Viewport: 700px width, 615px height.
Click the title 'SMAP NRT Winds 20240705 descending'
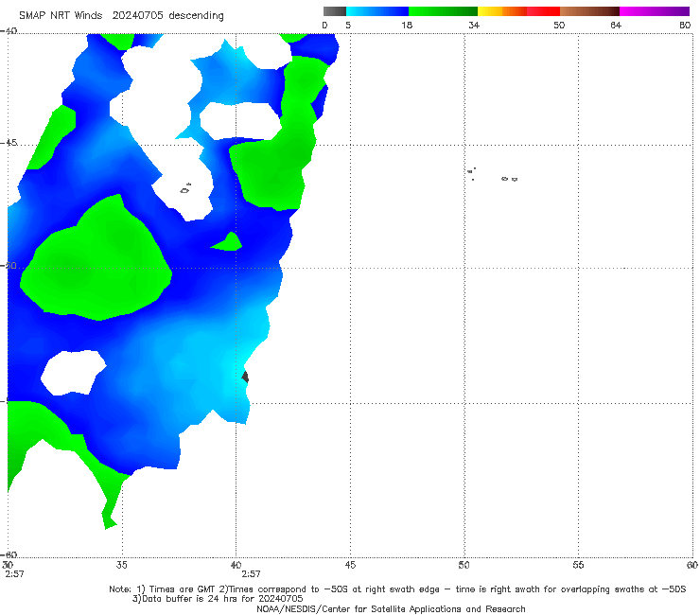pos(121,16)
